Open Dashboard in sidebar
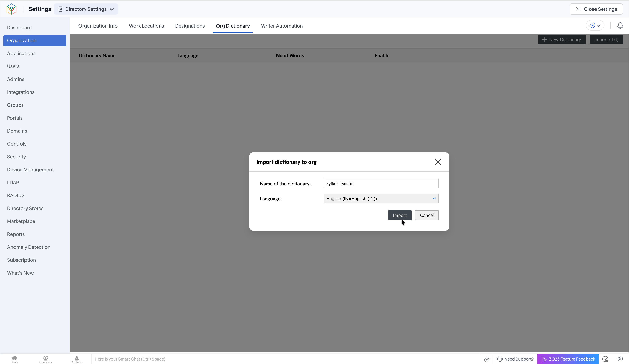The image size is (629, 364). click(x=19, y=27)
